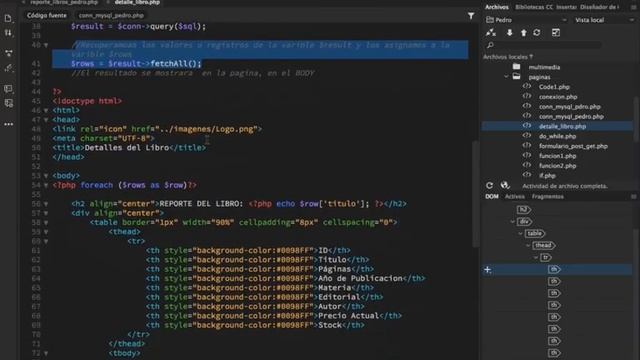Viewport: 640px width, 360px height.
Task: Select conn_mysql_pedro.php in Files panel tree
Action: coord(571,116)
